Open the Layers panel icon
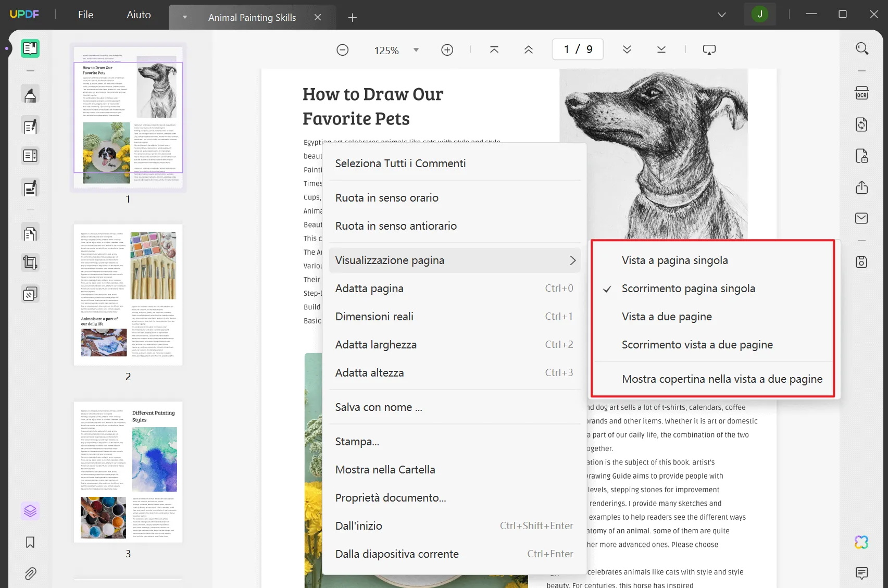Viewport: 888px width, 588px height. 30,511
